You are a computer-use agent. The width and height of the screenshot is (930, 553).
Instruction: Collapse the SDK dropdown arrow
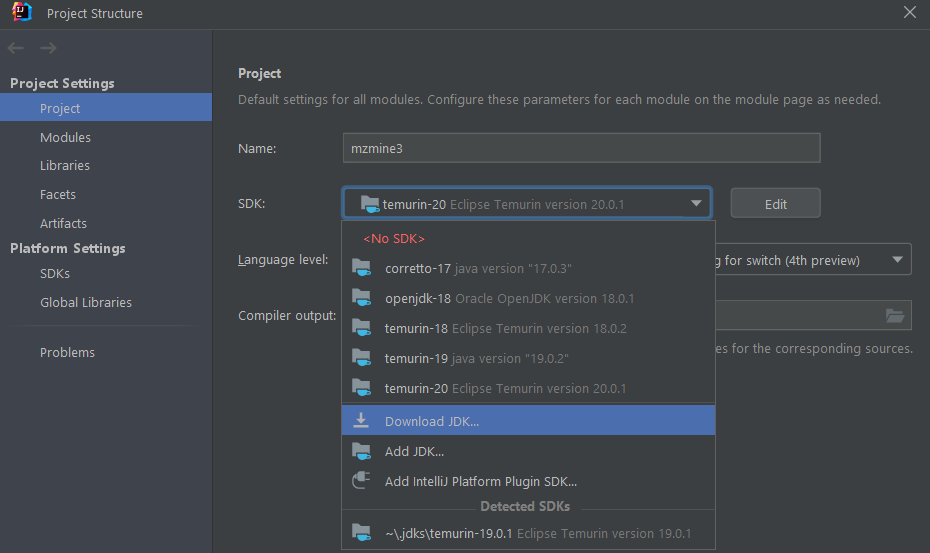click(696, 204)
